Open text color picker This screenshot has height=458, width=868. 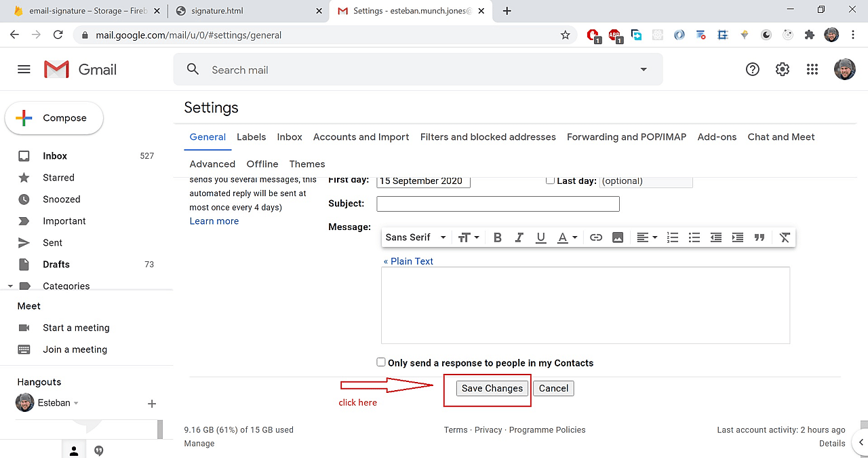pyautogui.click(x=566, y=237)
